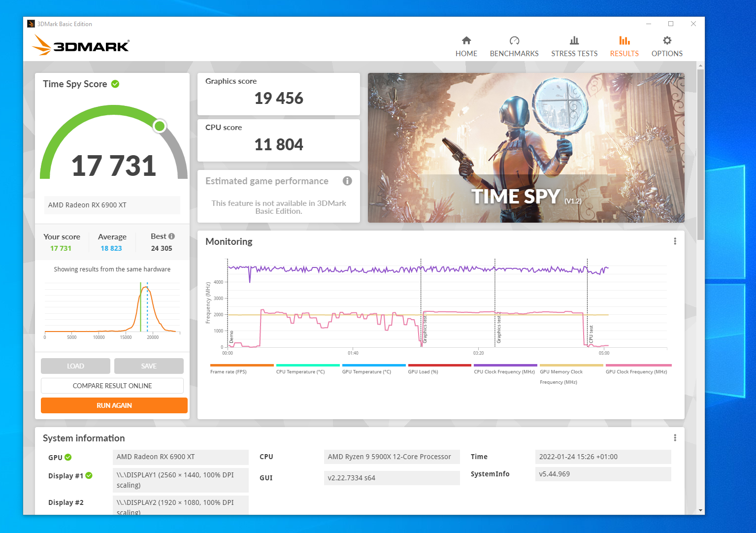This screenshot has height=533, width=756.
Task: Click the GPU name field in System information
Action: tap(181, 457)
